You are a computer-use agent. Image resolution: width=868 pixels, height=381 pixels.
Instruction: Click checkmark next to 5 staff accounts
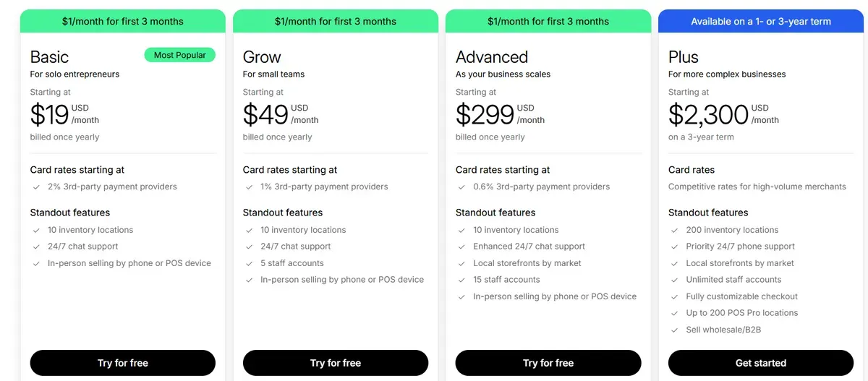point(249,263)
